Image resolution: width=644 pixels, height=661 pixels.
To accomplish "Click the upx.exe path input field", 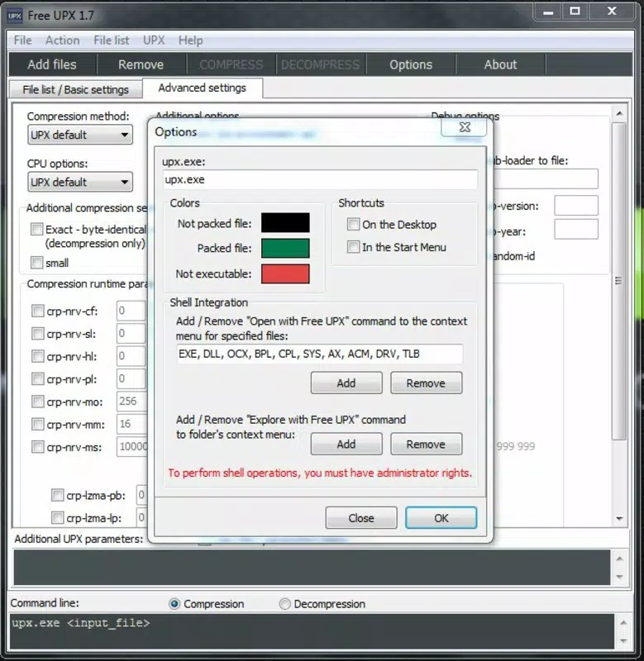I will (320, 180).
